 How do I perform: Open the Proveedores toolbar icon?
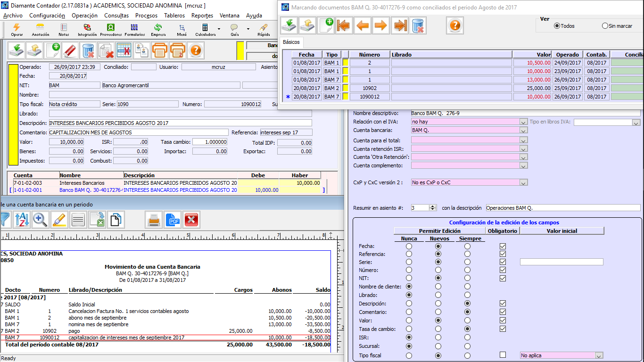[x=111, y=28]
